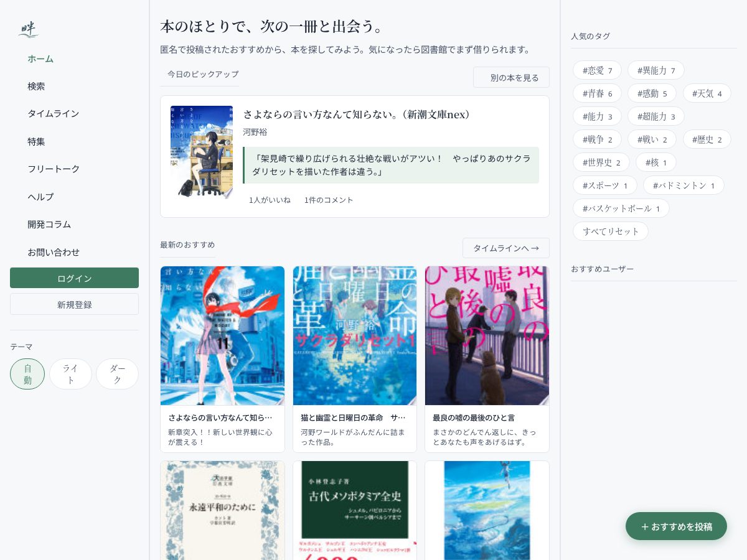Filter by the #世界史 tag
The width and height of the screenshot is (747, 560).
tap(601, 162)
